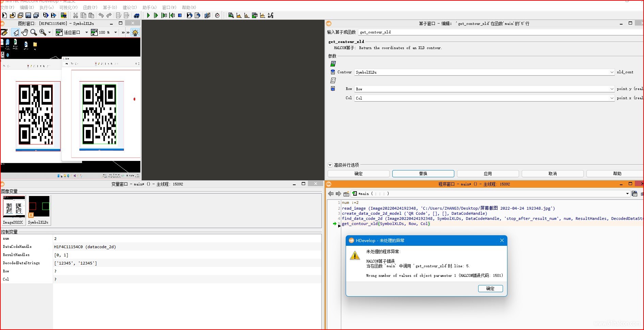Click the 取消 button
The width and height of the screenshot is (644, 330).
(552, 174)
